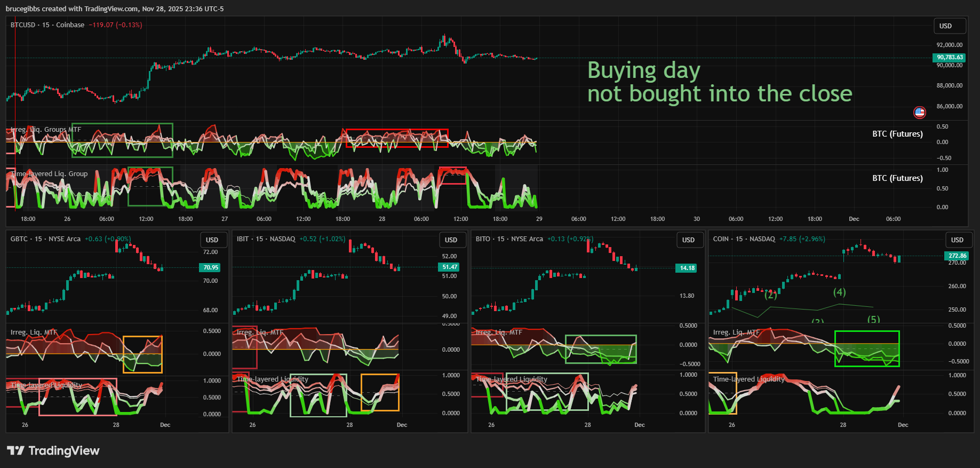Click the 14.18 price tag on BITO
980x468 pixels.
[687, 268]
